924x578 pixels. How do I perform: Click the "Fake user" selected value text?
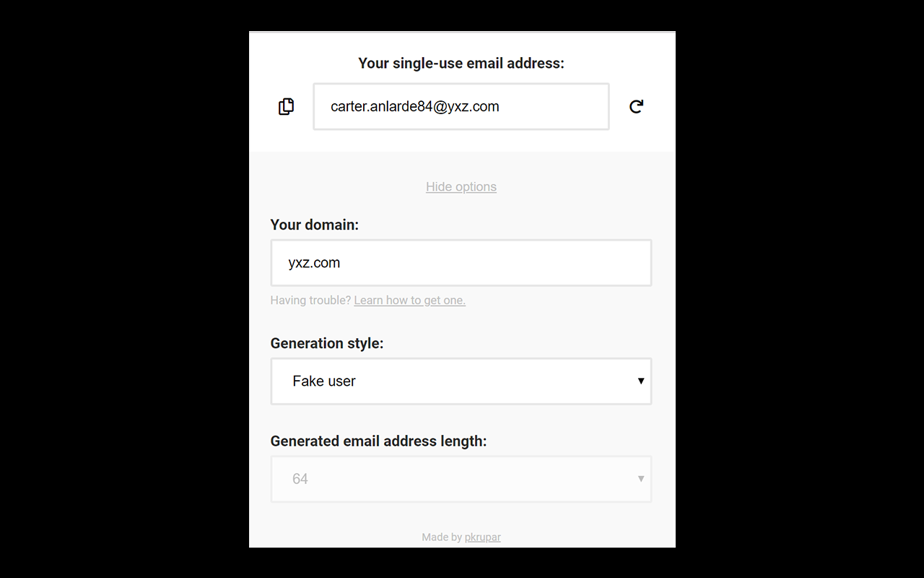pyautogui.click(x=323, y=381)
